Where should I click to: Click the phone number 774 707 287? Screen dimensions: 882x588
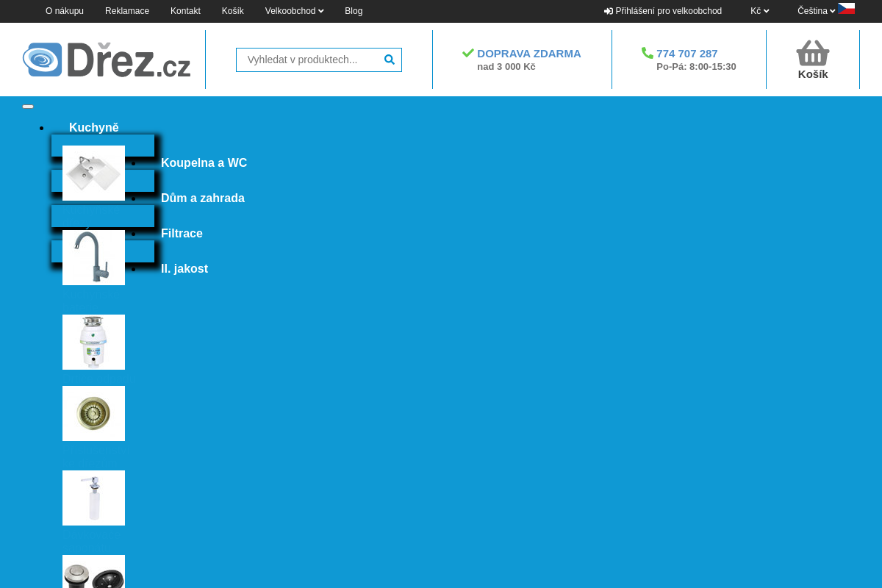tap(687, 54)
